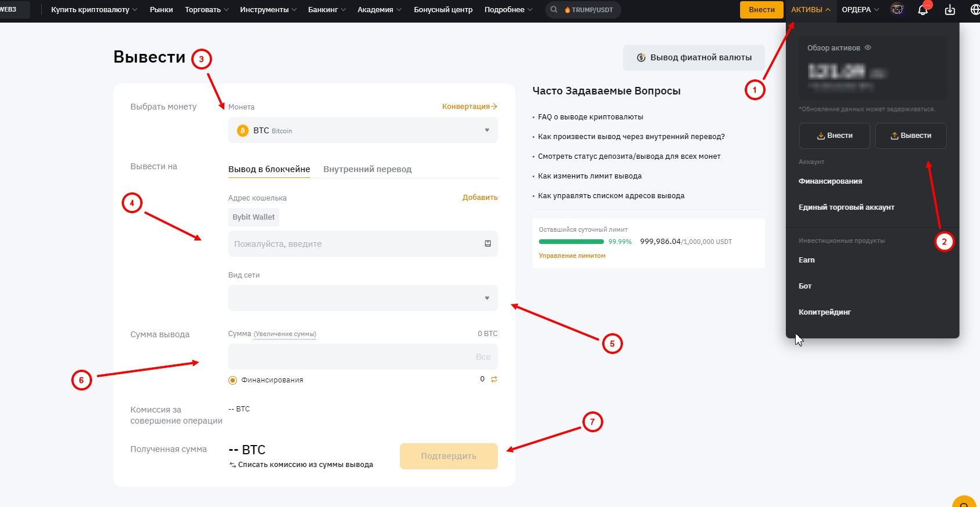
Task: Click the Подтвердить button
Action: coord(449,456)
